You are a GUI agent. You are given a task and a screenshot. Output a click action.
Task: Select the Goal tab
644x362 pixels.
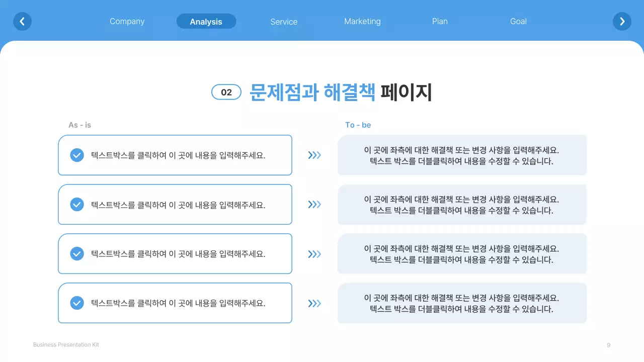click(x=518, y=21)
